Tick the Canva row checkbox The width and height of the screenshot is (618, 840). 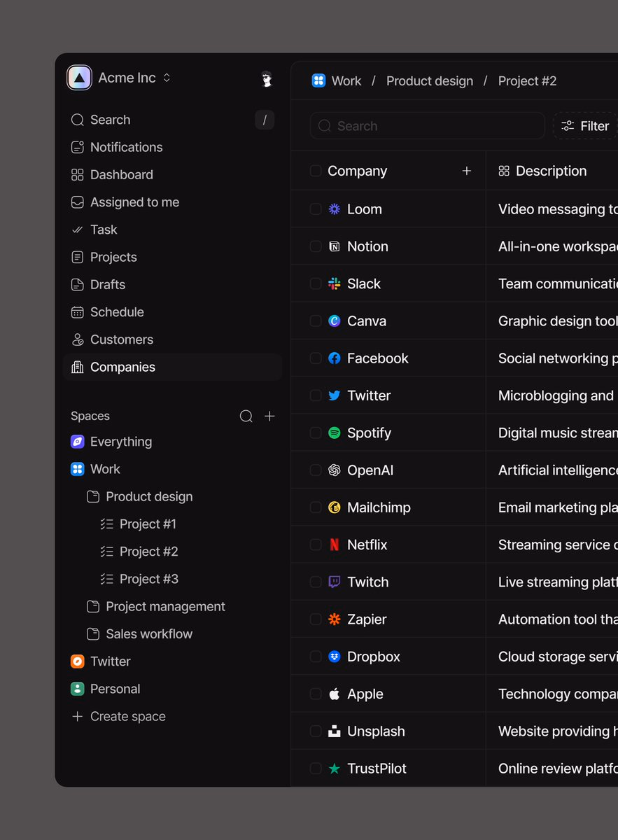[316, 321]
